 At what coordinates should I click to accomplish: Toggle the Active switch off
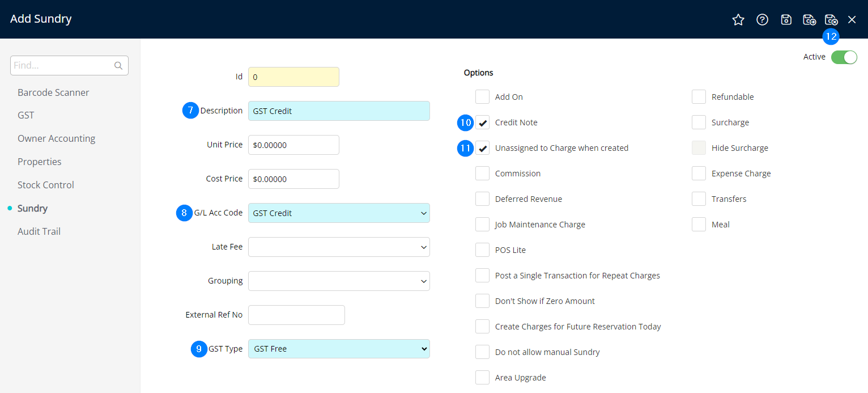coord(844,57)
